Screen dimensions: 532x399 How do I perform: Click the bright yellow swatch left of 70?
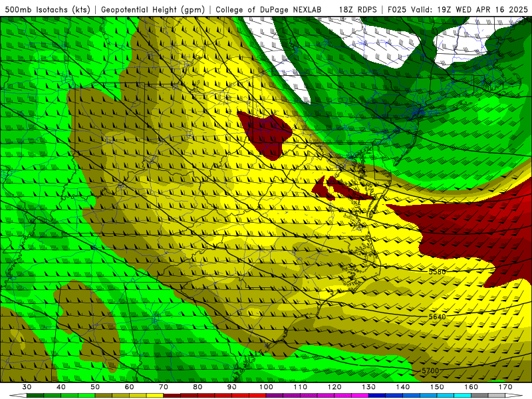pos(155,396)
